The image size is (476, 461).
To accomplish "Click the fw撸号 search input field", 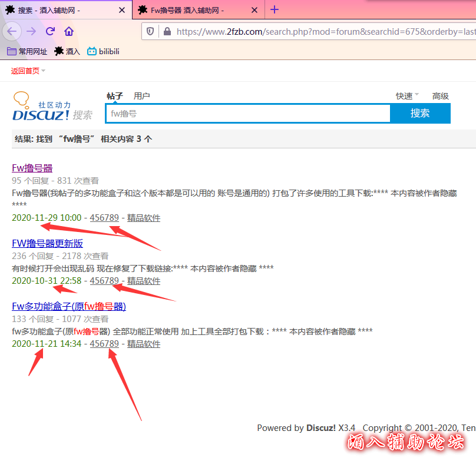I will point(247,114).
